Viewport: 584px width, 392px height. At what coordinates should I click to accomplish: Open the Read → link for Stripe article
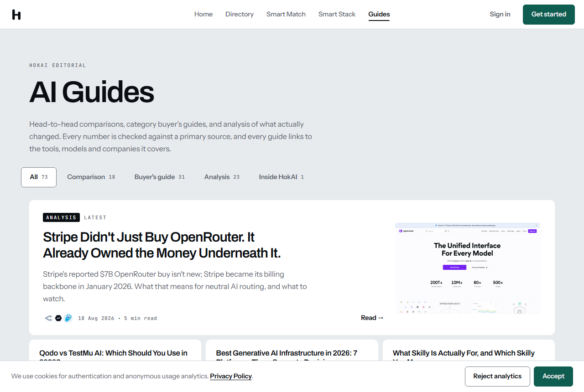coord(372,318)
